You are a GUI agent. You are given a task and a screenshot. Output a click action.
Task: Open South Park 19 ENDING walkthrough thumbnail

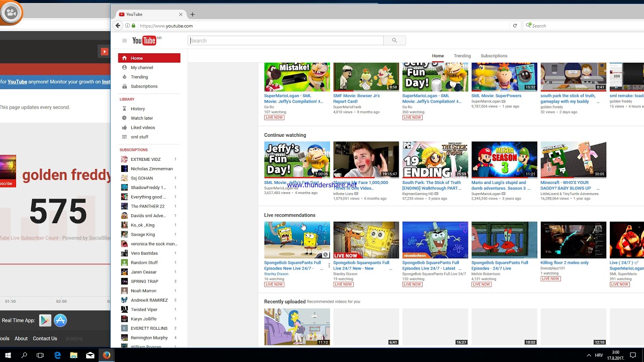coord(435,160)
